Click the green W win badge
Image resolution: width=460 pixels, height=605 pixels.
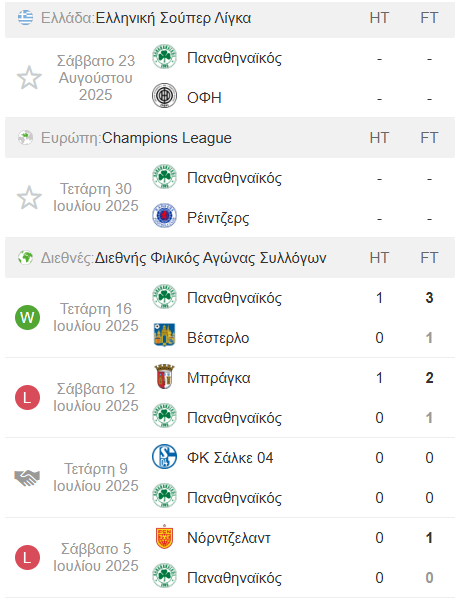click(x=27, y=318)
